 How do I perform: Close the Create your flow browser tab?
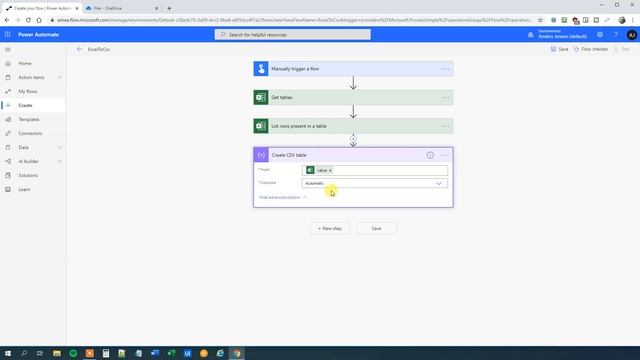(x=77, y=8)
